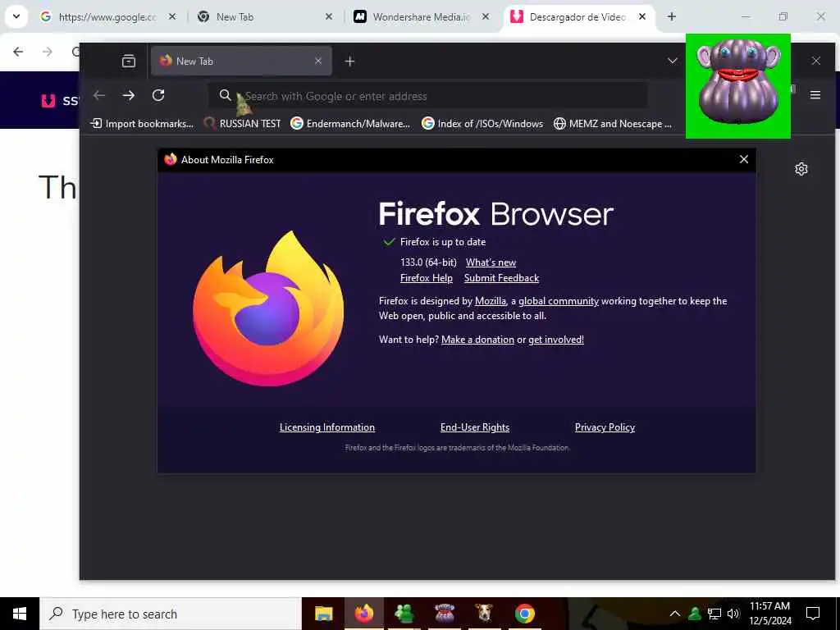The image size is (840, 630).
Task: Click Chrome back arrow button
Action: pyautogui.click(x=18, y=52)
